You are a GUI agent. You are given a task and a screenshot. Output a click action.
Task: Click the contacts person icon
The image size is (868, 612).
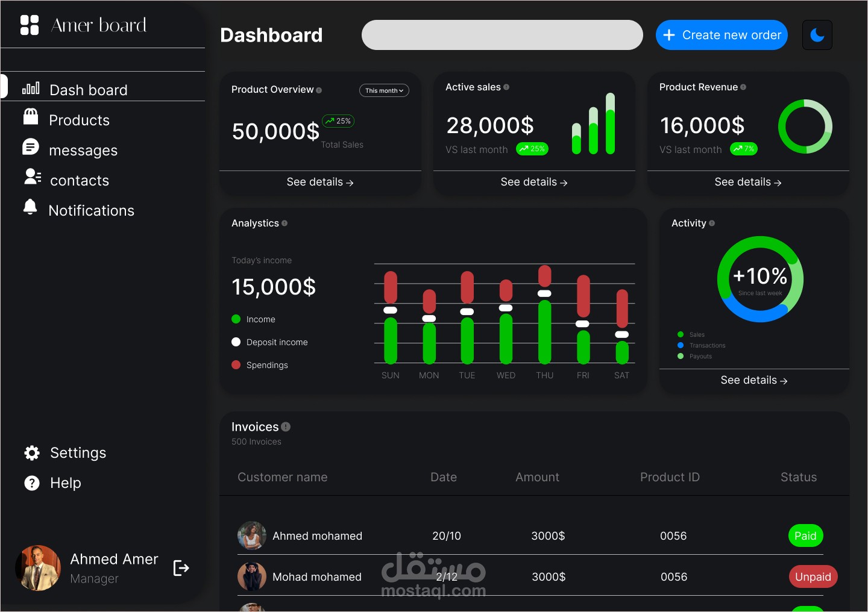tap(33, 176)
